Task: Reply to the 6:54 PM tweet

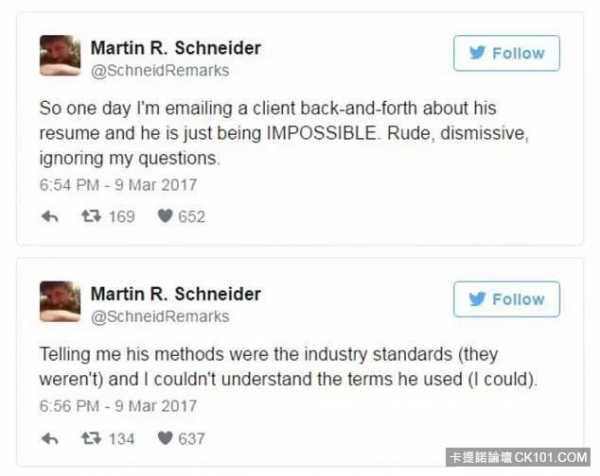Action: click(50, 217)
